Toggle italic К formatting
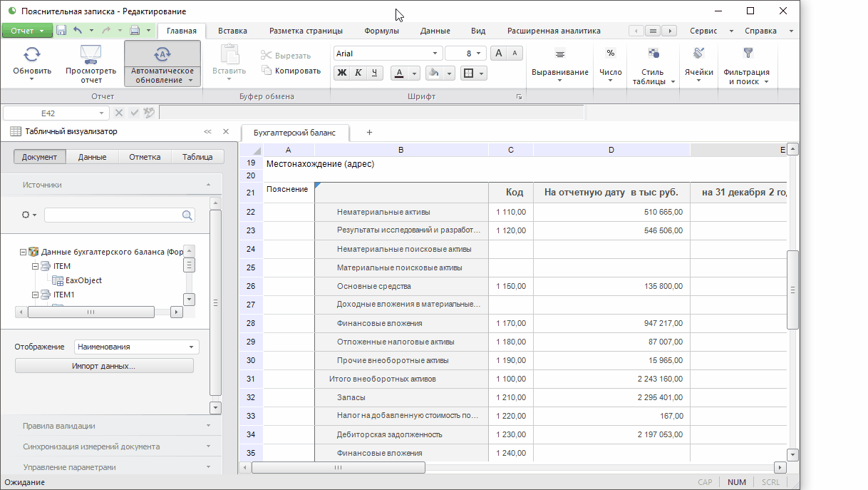The width and height of the screenshot is (868, 490). pyautogui.click(x=358, y=73)
